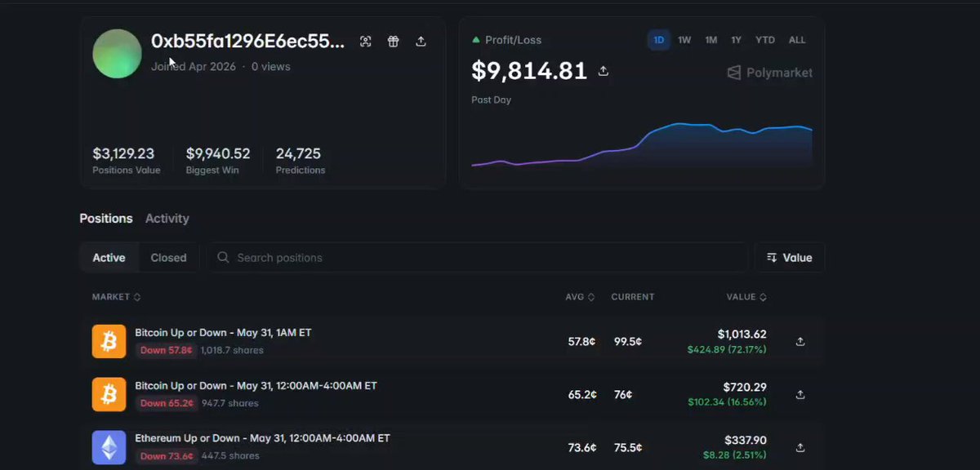Open Bitcoin Up or Down 12:00AM-4:00AM ET market
980x470 pixels.
point(256,386)
